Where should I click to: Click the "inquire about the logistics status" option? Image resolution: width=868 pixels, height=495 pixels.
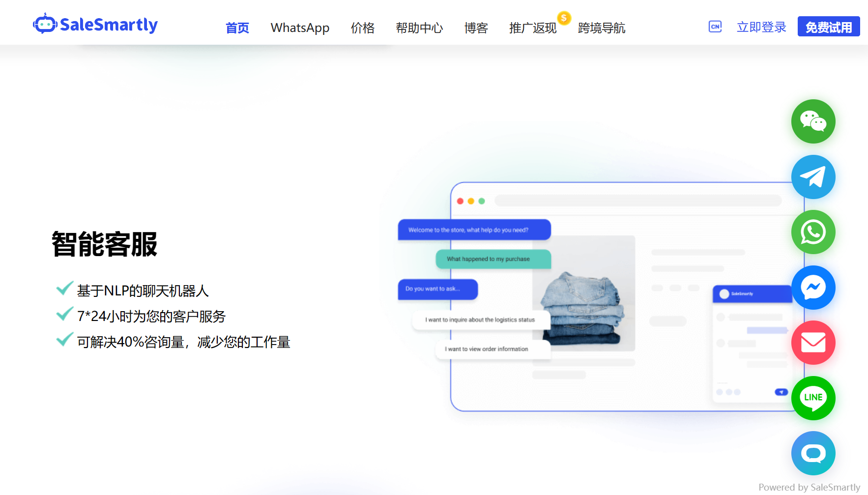point(481,320)
